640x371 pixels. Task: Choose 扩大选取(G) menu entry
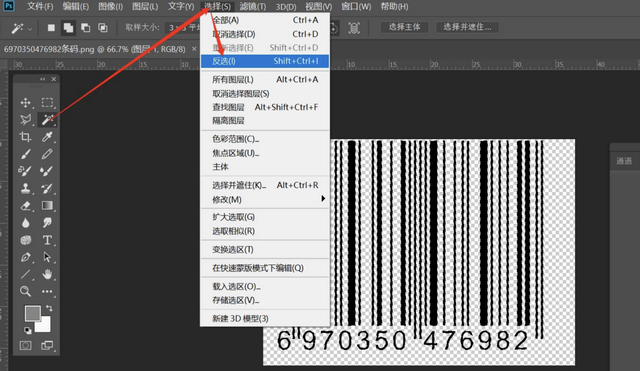[265, 217]
